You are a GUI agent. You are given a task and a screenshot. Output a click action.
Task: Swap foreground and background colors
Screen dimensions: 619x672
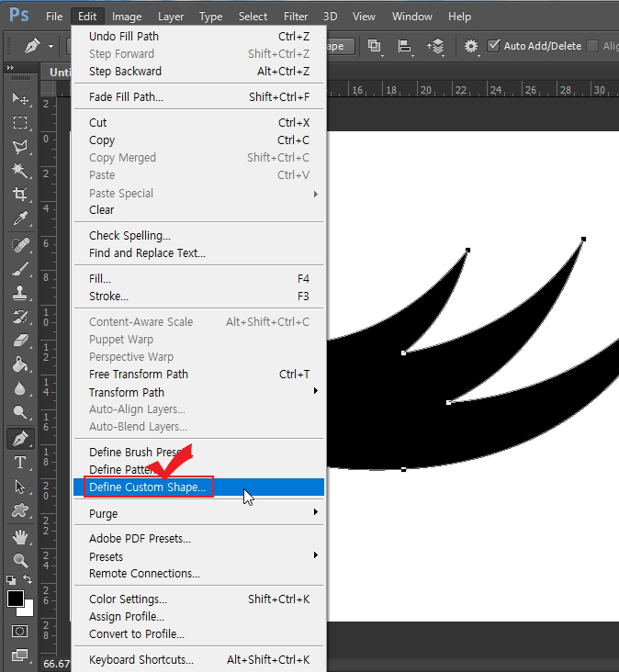[x=28, y=579]
